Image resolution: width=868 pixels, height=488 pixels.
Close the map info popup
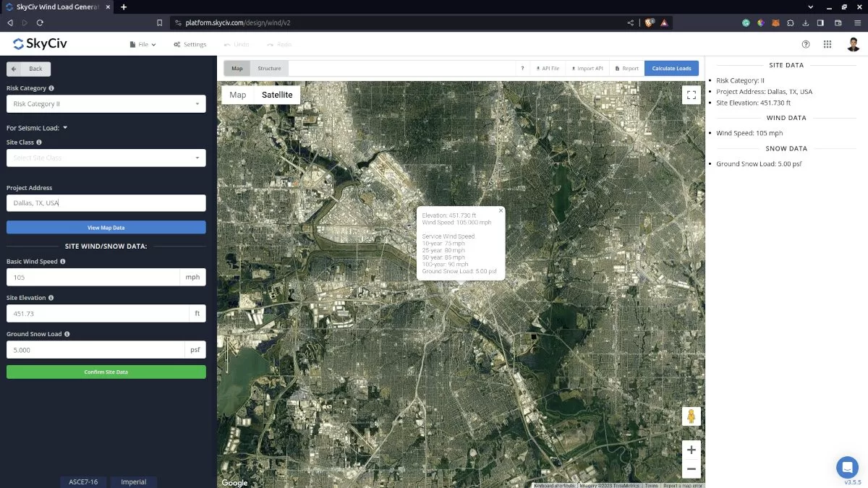pos(501,211)
